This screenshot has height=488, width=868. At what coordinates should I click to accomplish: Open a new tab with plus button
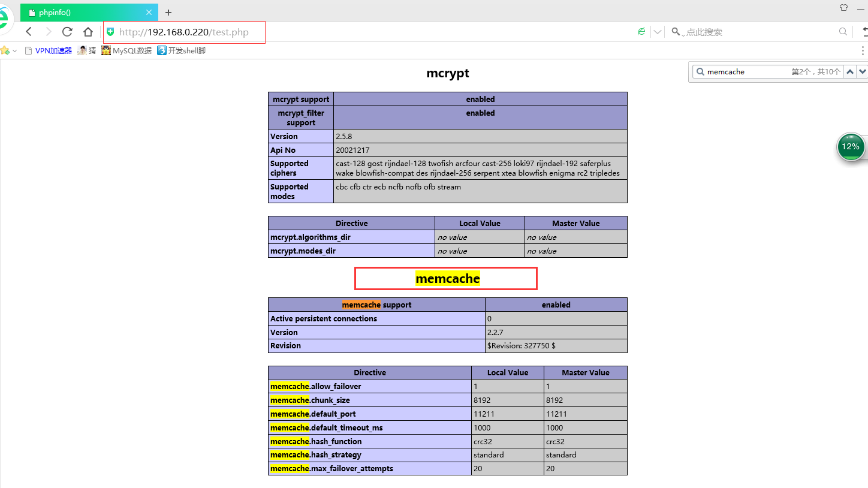click(168, 12)
